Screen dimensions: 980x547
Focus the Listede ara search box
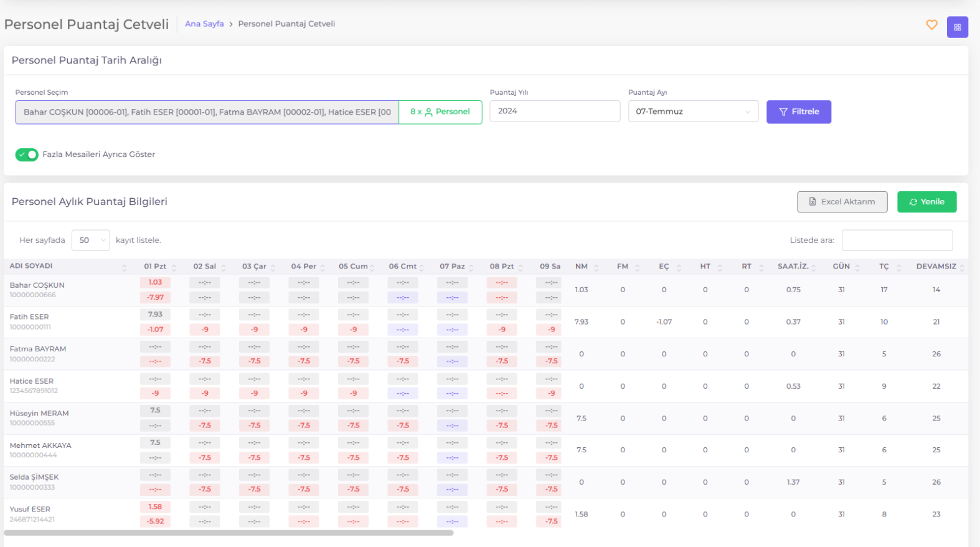897,240
